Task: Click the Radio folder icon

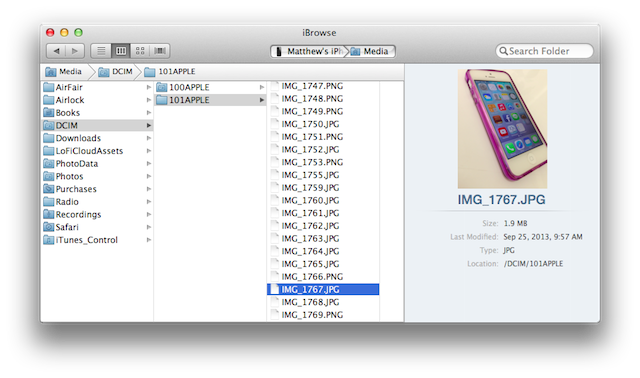Action: [49, 202]
